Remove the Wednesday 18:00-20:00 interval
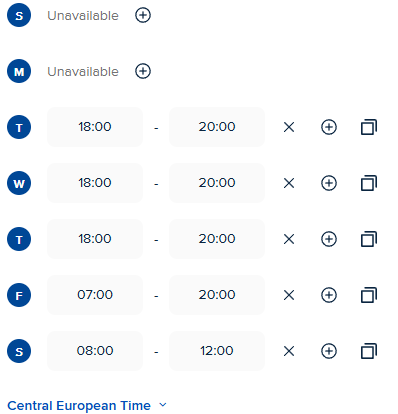The image size is (398, 414). (x=289, y=183)
